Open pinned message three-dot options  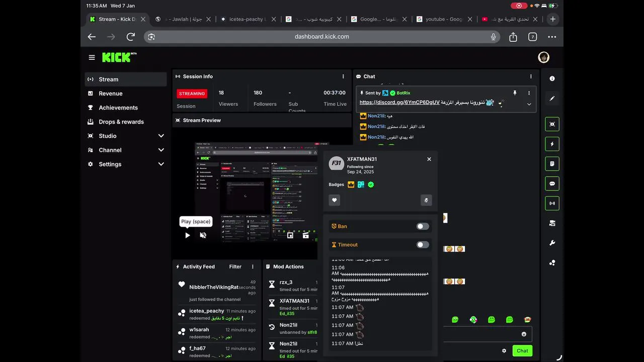(x=529, y=93)
